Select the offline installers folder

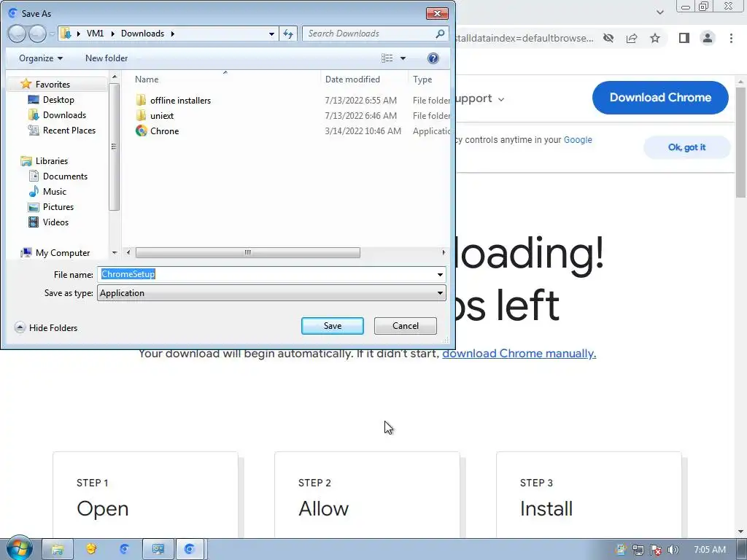tap(180, 101)
